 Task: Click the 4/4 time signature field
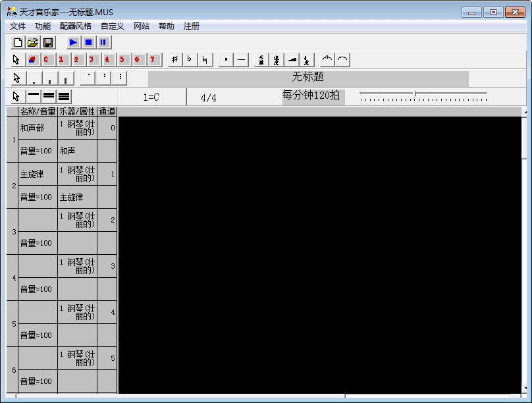click(209, 97)
